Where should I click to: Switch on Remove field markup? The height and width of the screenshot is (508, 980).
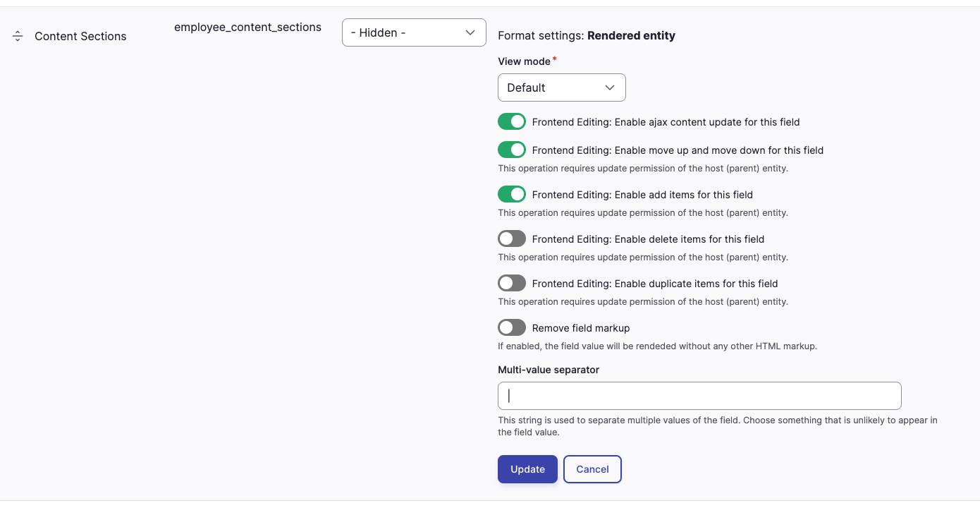coord(512,327)
